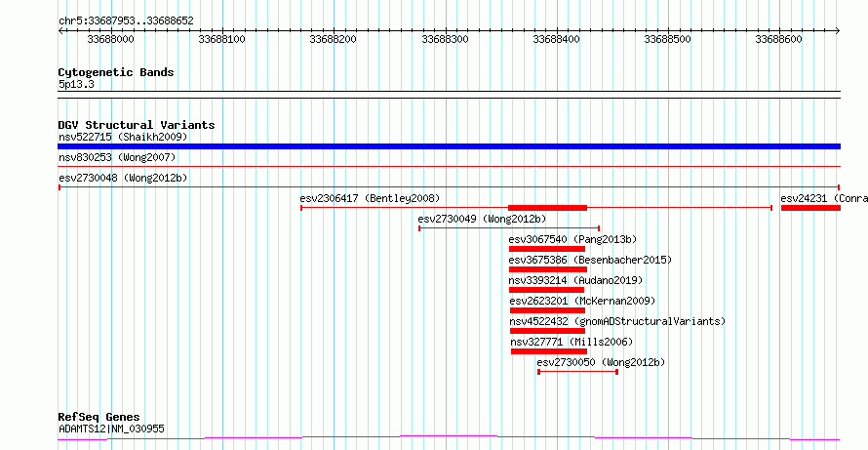Image resolution: width=868 pixels, height=450 pixels.
Task: Open esv2730049 (Wong2012b) label
Action: pyautogui.click(x=482, y=219)
